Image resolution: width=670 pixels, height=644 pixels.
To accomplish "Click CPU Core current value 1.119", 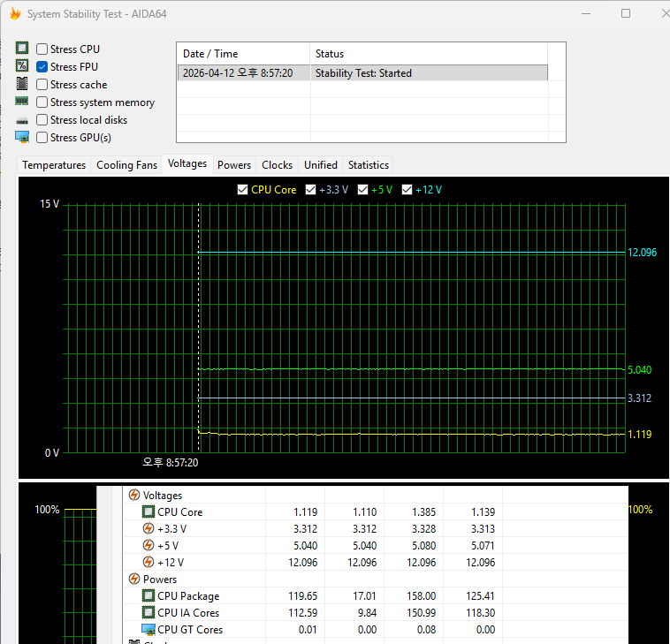I will 305,512.
